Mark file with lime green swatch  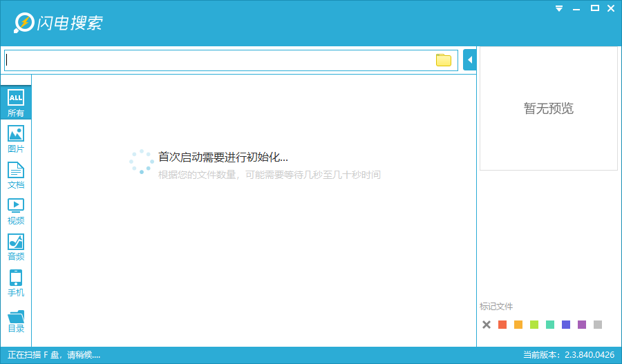pyautogui.click(x=534, y=325)
